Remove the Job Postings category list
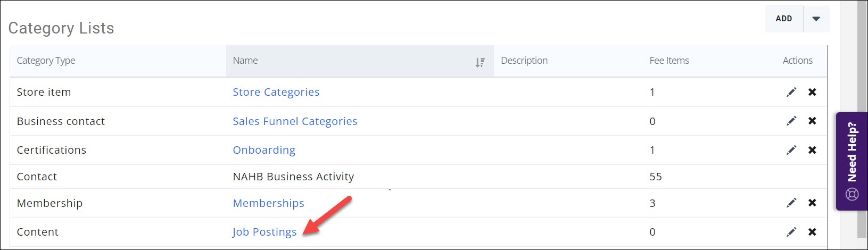 812,232
